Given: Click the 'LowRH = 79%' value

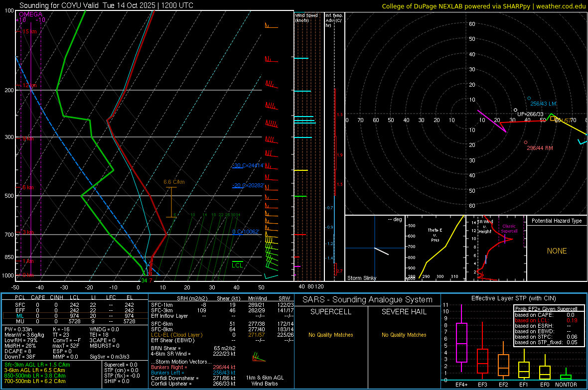Looking at the screenshot, I should tap(21, 341).
